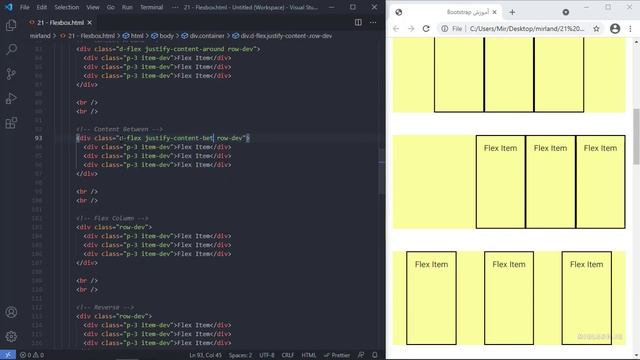The image size is (640, 360).
Task: Click the Prettier status item
Action: 337,355
